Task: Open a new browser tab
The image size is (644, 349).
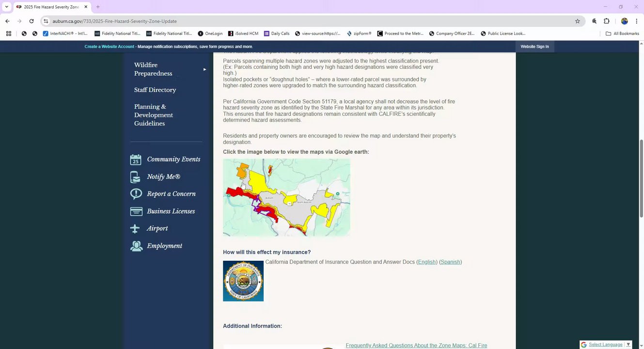Action: (x=98, y=7)
